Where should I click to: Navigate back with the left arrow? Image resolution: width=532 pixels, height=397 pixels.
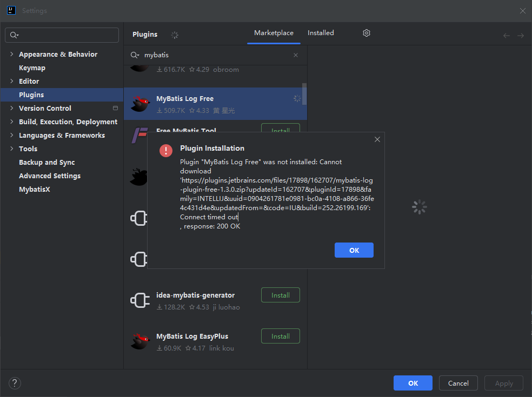pos(507,36)
